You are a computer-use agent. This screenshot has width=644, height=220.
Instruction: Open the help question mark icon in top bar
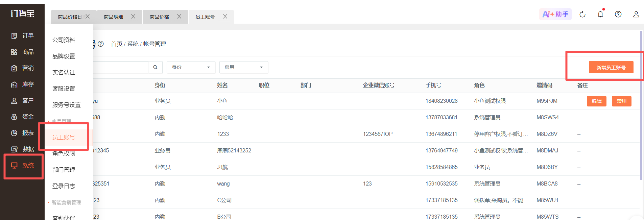pos(618,14)
